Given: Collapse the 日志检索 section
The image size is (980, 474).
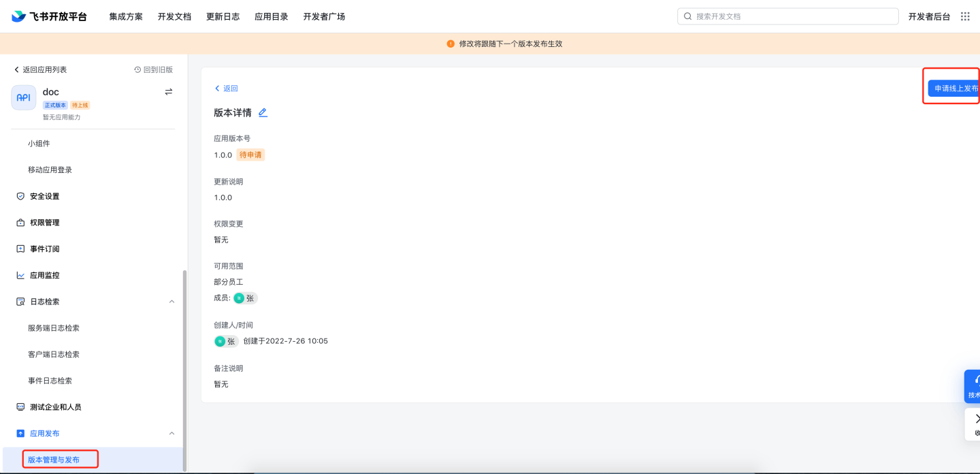Looking at the screenshot, I should click(171, 302).
